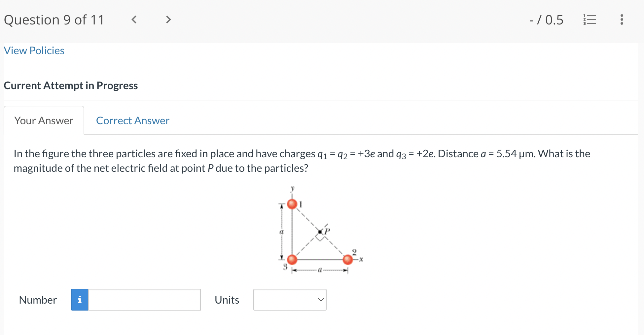Open the Units selection chevron
This screenshot has height=335, width=644.
coord(320,300)
